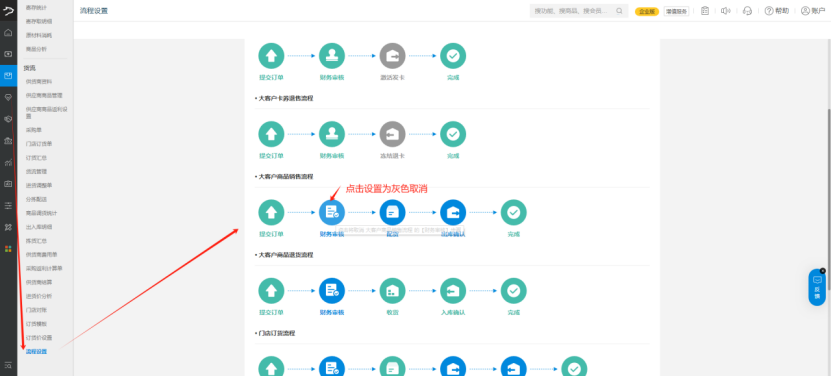Open 进货价分析 menu item
This screenshot has height=376, width=831.
[39, 296]
